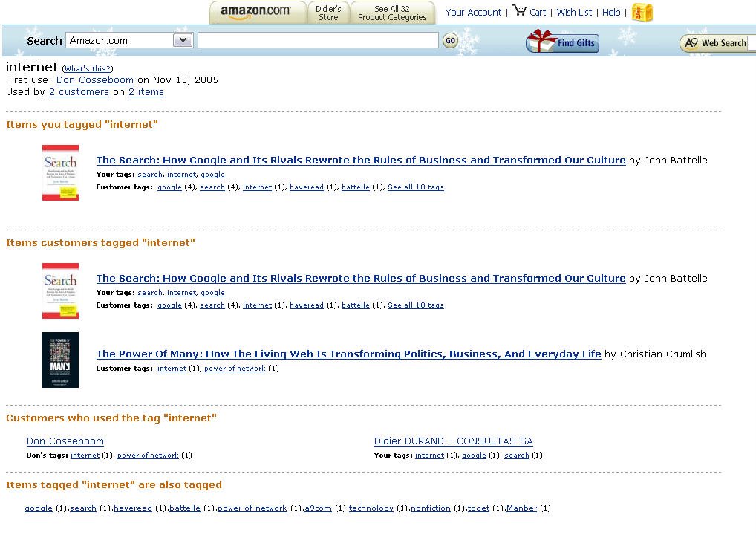Open Didier DURAND - CONSULTAS SA profile
The height and width of the screenshot is (538, 756).
(453, 441)
